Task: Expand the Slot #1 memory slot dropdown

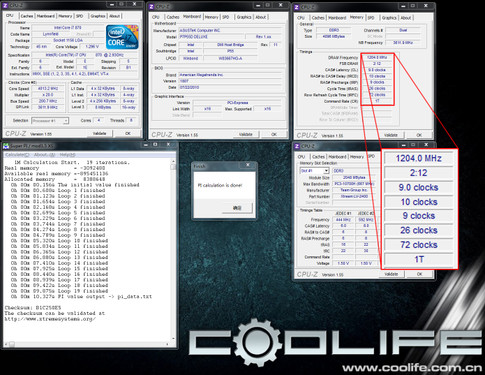Action: (315, 171)
